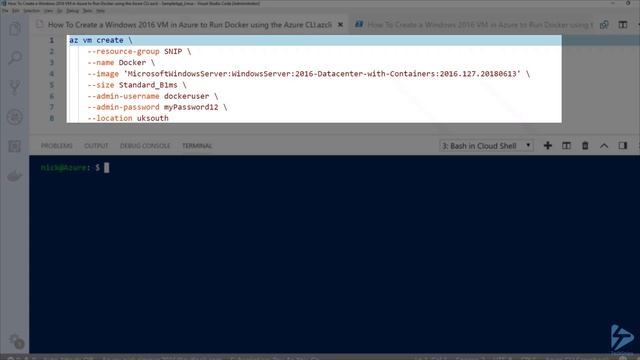This screenshot has width=640, height=360.
Task: Switch to the PROBLEMS panel tab
Action: 57,146
